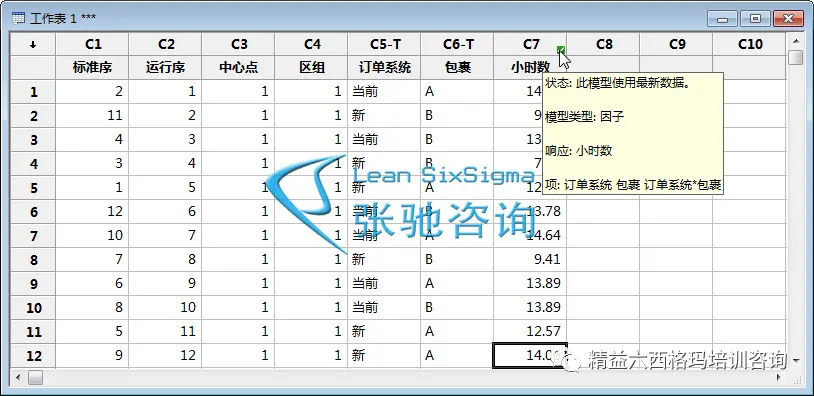This screenshot has height=396, width=814.
Task: Click 运行序 cell in row 9
Action: click(x=166, y=283)
